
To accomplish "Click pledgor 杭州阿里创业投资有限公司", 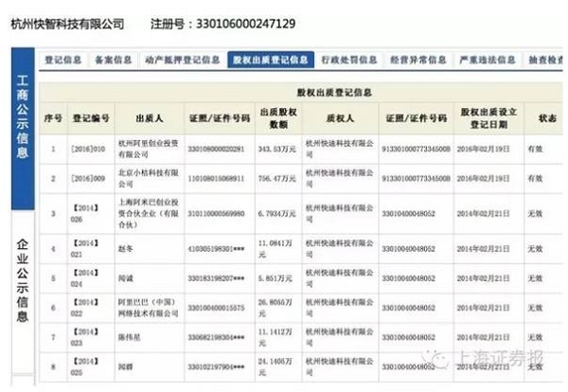I will [149, 149].
